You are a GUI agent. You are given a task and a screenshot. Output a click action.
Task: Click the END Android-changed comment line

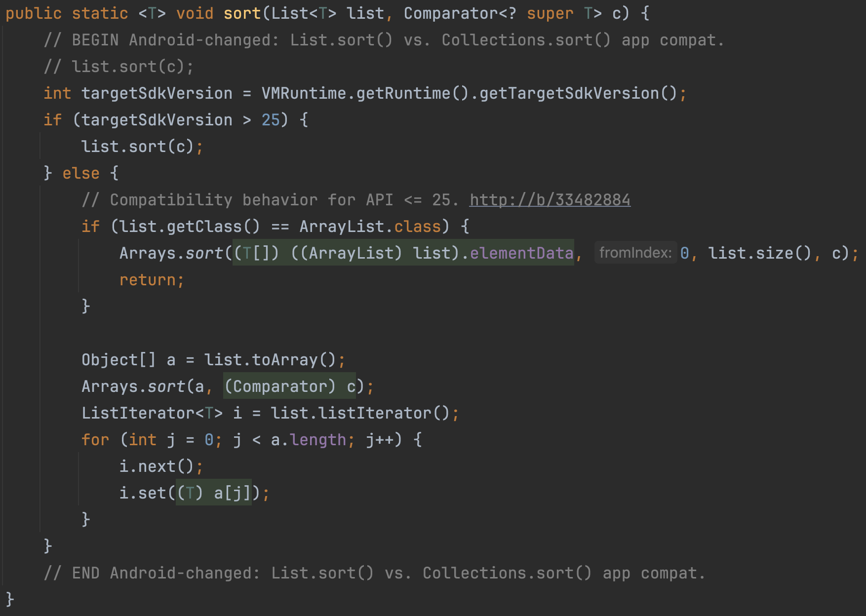click(x=375, y=573)
